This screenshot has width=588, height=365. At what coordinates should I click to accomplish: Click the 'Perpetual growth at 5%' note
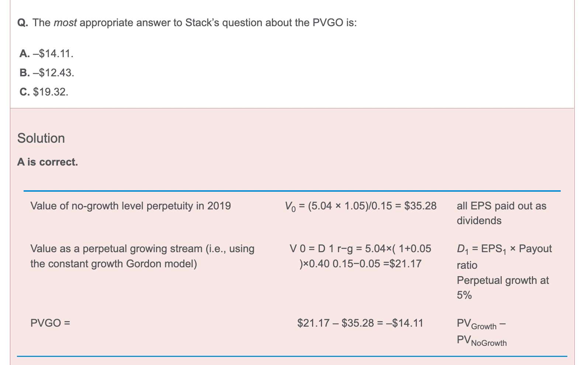pos(503,288)
